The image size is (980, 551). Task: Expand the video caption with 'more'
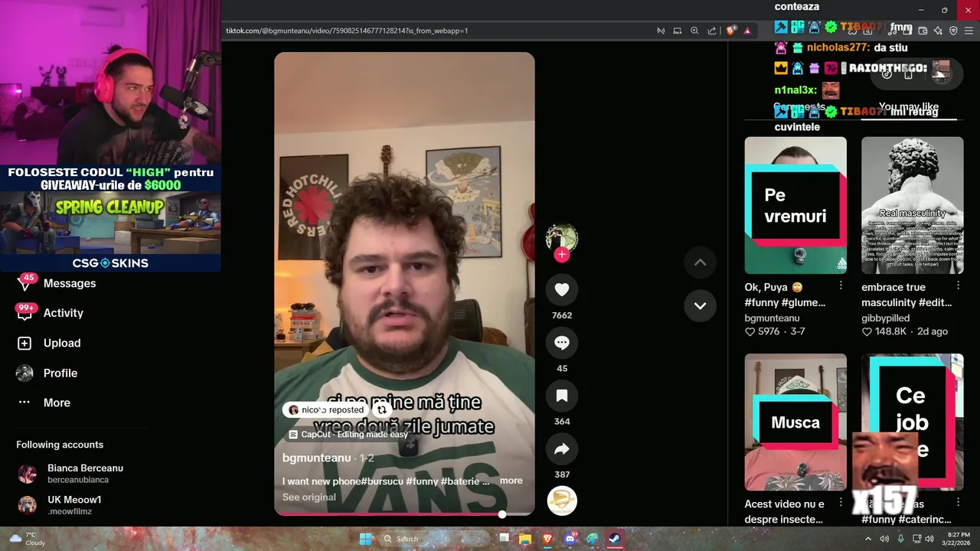coord(511,481)
